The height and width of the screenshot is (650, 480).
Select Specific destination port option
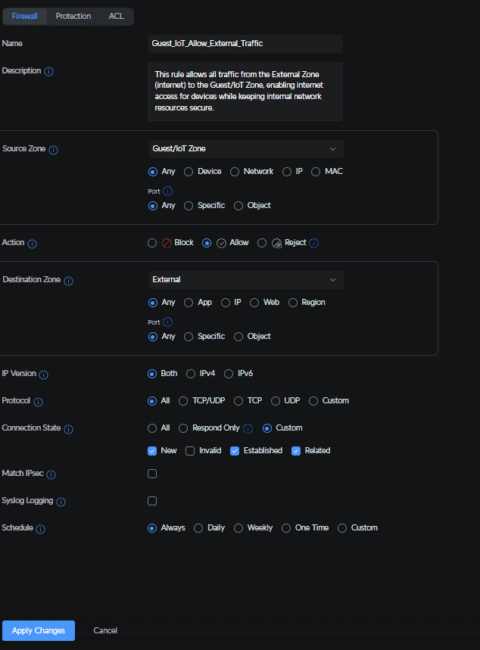(189, 337)
